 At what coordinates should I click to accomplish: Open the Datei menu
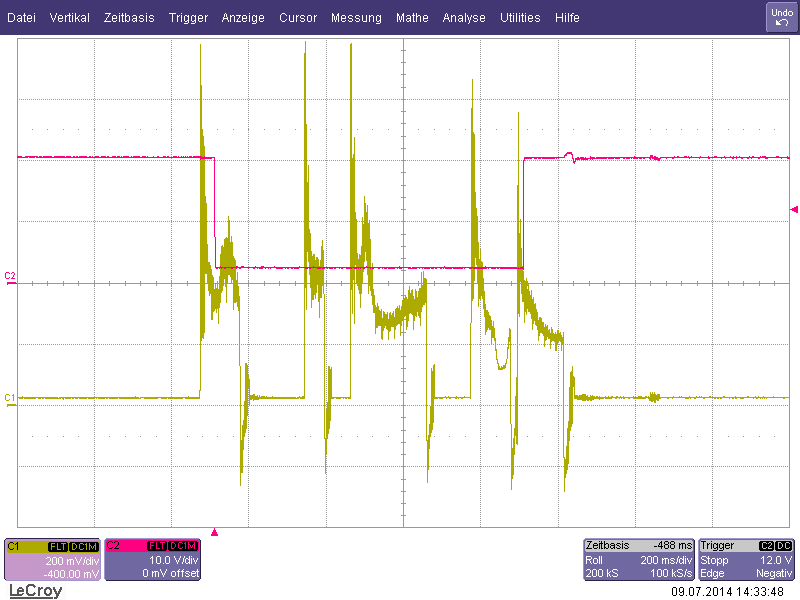pyautogui.click(x=21, y=18)
